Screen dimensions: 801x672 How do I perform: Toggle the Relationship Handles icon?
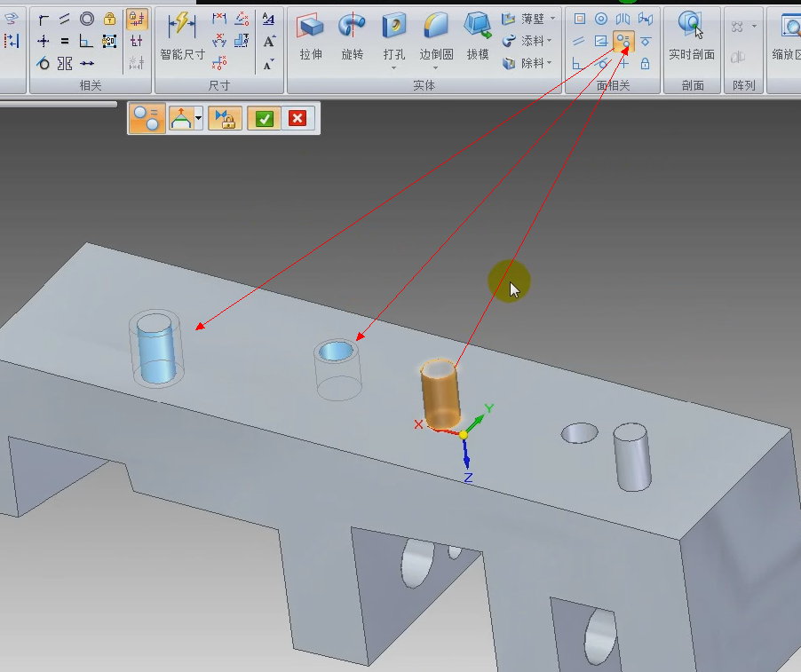(137, 41)
